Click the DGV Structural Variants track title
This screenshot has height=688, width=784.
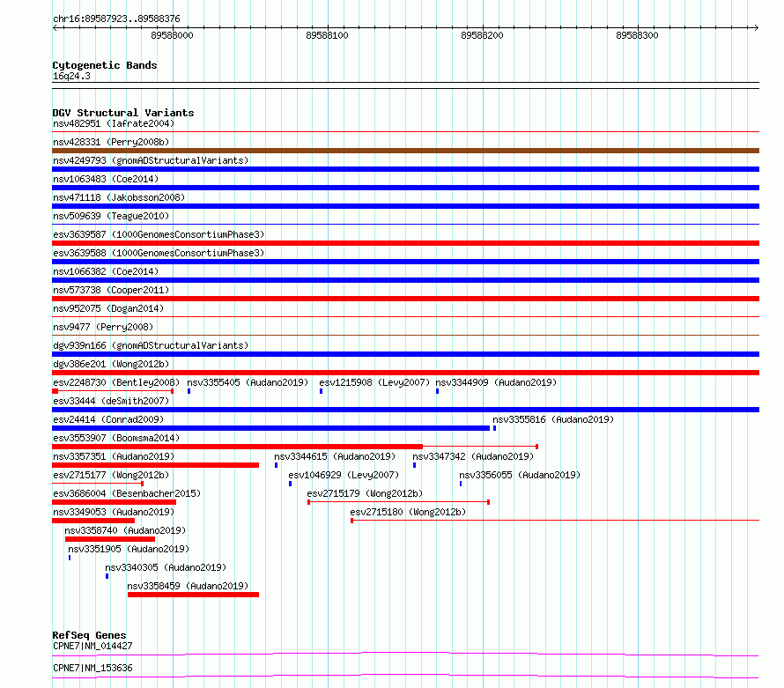tap(123, 113)
